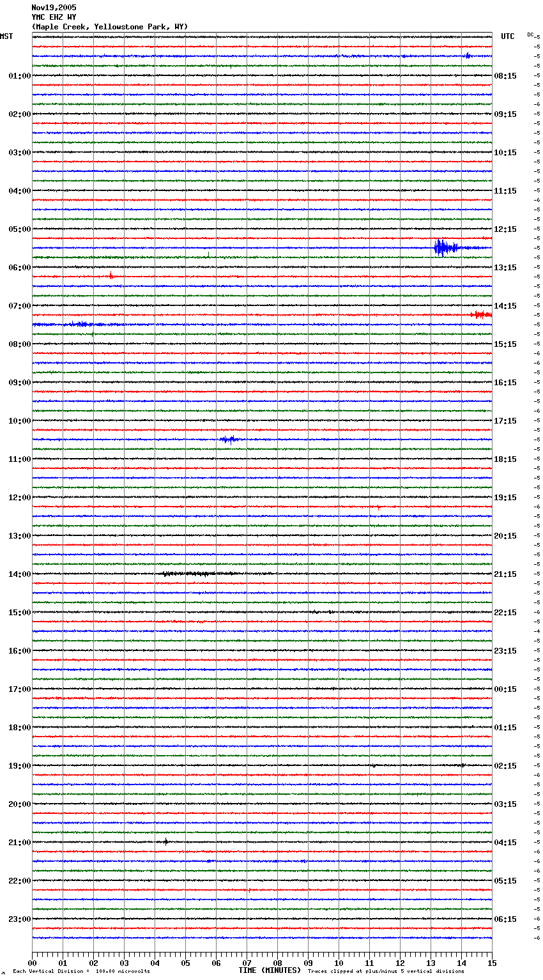This screenshot has width=543, height=980.
Task: Click the '21:15' UTC time label
Action: tap(505, 574)
